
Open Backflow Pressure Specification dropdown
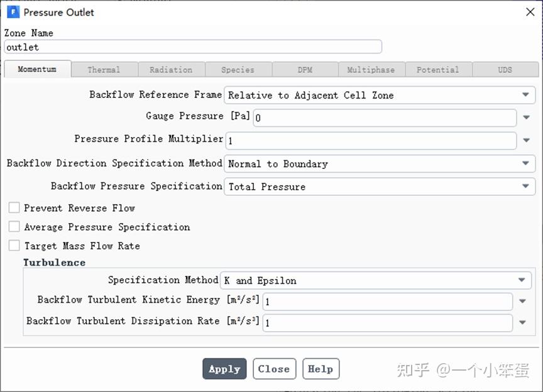pos(525,187)
